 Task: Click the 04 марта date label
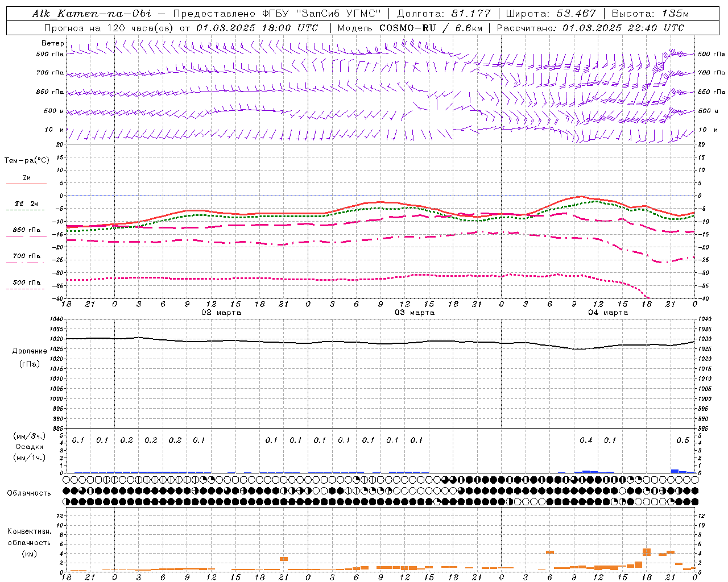608,313
